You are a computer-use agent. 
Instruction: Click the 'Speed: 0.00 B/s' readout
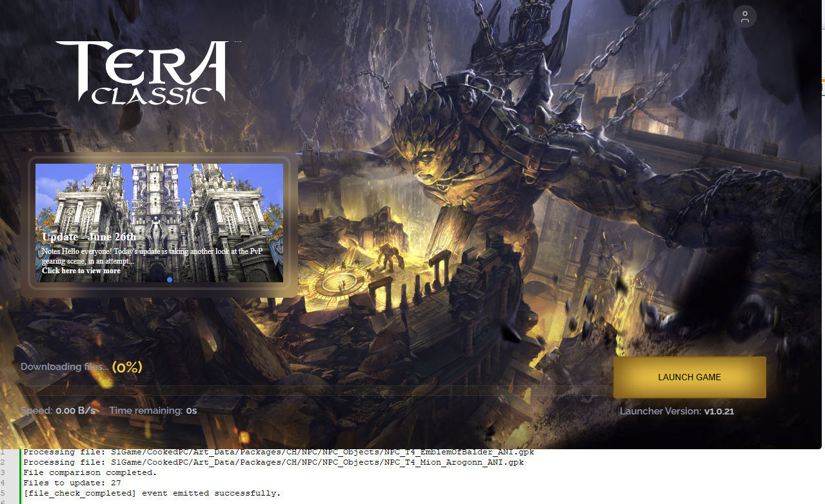[58, 411]
